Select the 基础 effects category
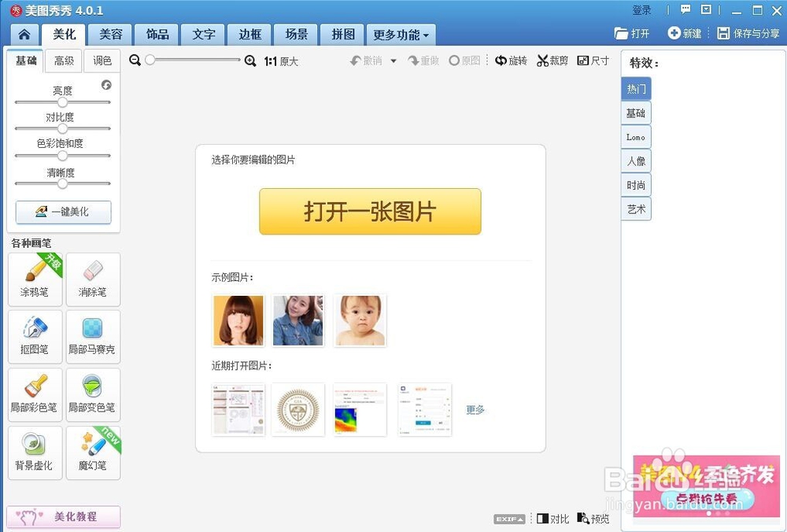 (x=636, y=113)
